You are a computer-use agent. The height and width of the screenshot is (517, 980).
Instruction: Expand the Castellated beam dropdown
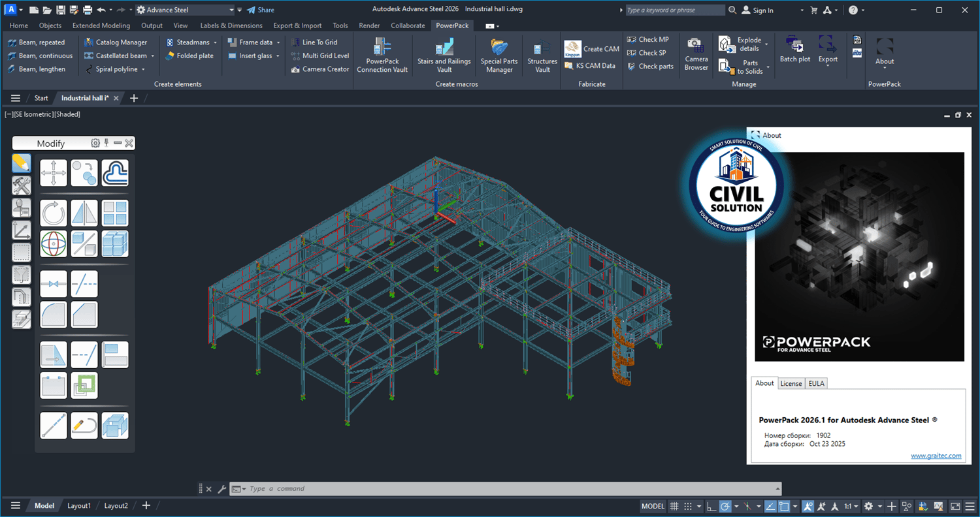point(153,56)
